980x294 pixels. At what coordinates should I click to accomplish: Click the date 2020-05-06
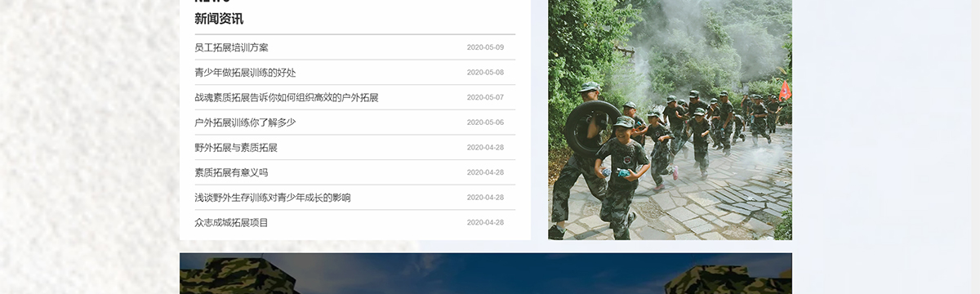coord(485,122)
